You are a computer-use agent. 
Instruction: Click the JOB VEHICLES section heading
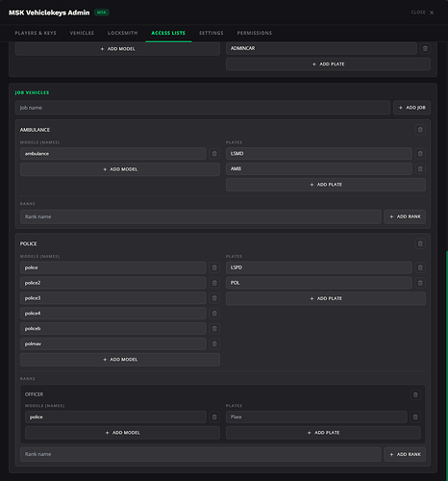[32, 92]
